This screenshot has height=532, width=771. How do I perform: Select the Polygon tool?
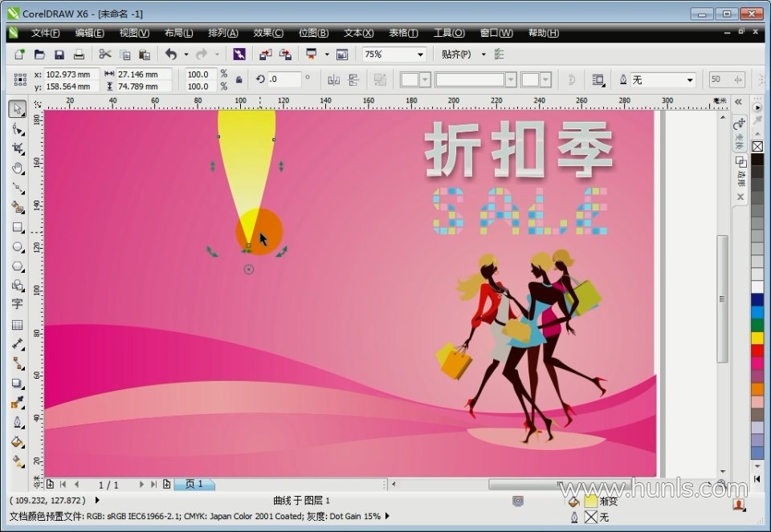click(18, 266)
